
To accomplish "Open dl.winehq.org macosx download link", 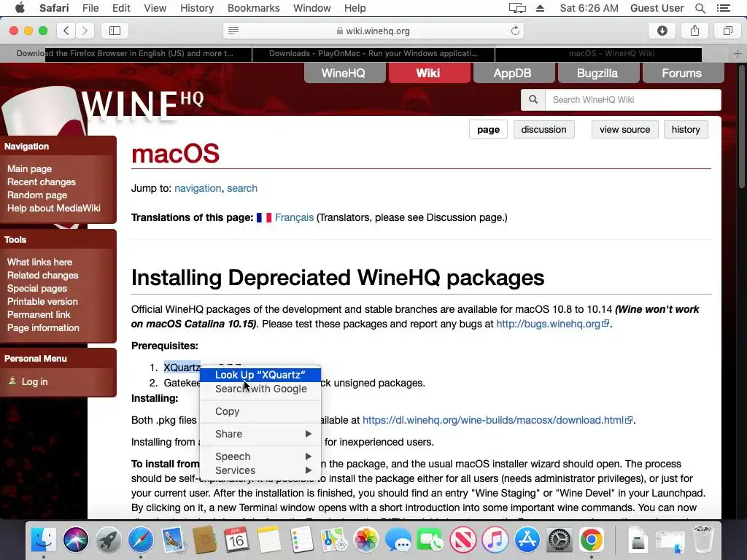I will (498, 420).
